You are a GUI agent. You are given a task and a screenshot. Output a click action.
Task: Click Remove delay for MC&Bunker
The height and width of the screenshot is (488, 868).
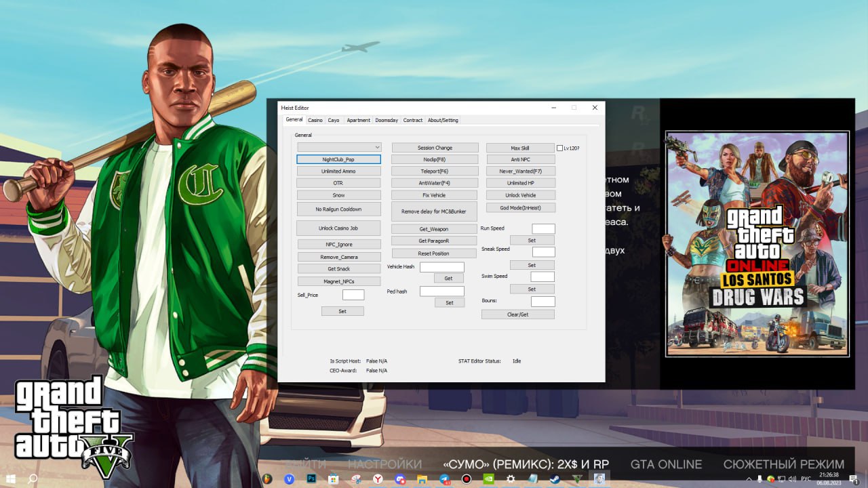pos(435,211)
